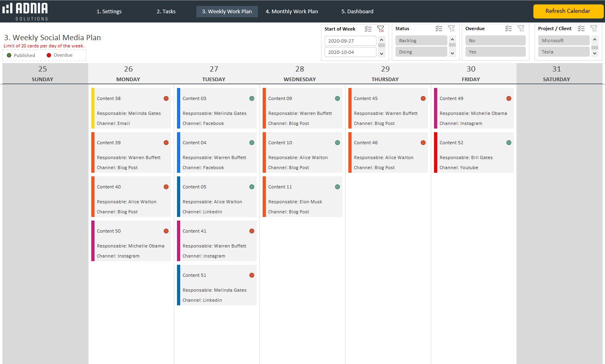This screenshot has width=605, height=364.
Task: Open the Content 52 card on Friday
Action: (473, 153)
